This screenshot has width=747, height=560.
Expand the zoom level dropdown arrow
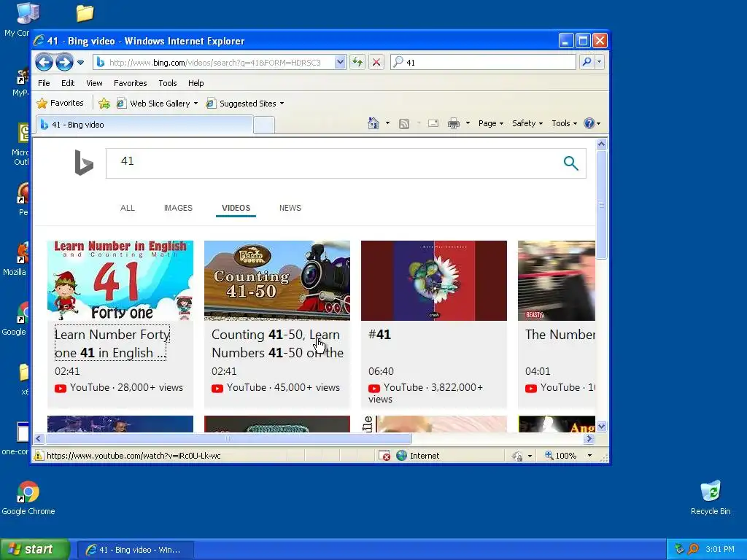tap(589, 456)
